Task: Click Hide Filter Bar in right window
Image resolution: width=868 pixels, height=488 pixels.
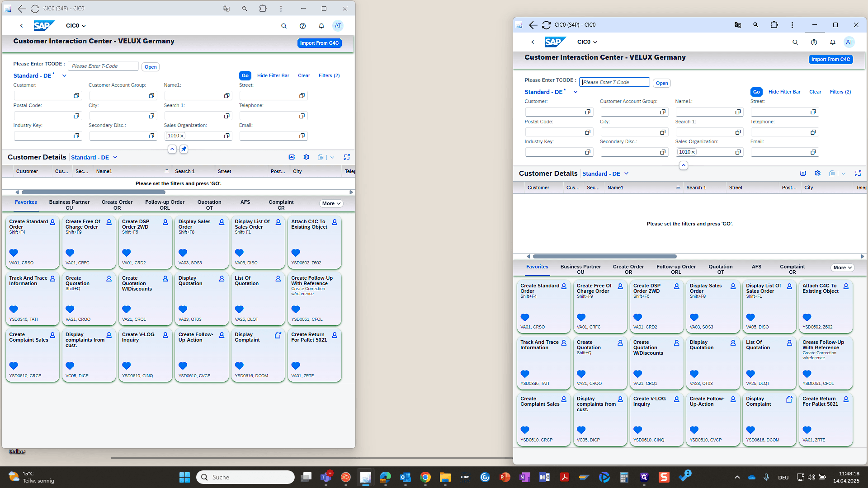Action: [784, 92]
